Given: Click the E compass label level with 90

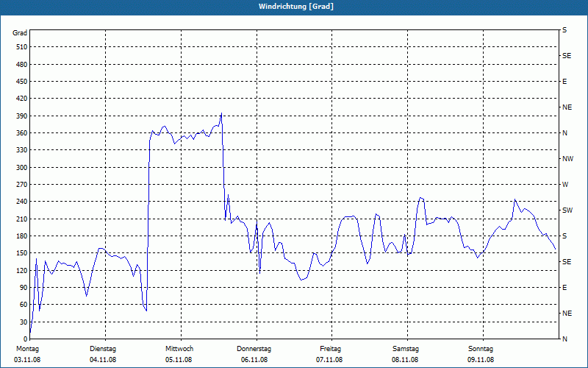Looking at the screenshot, I should pyautogui.click(x=564, y=288).
